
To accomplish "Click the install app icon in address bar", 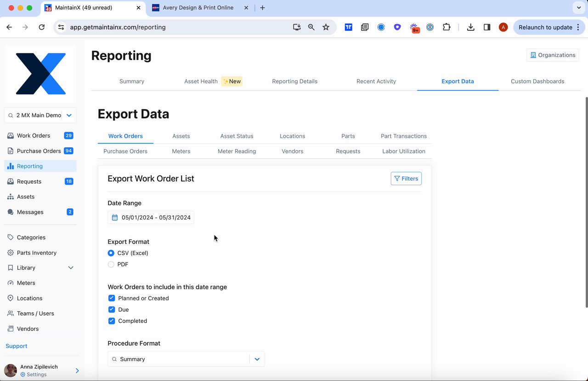I will (297, 27).
